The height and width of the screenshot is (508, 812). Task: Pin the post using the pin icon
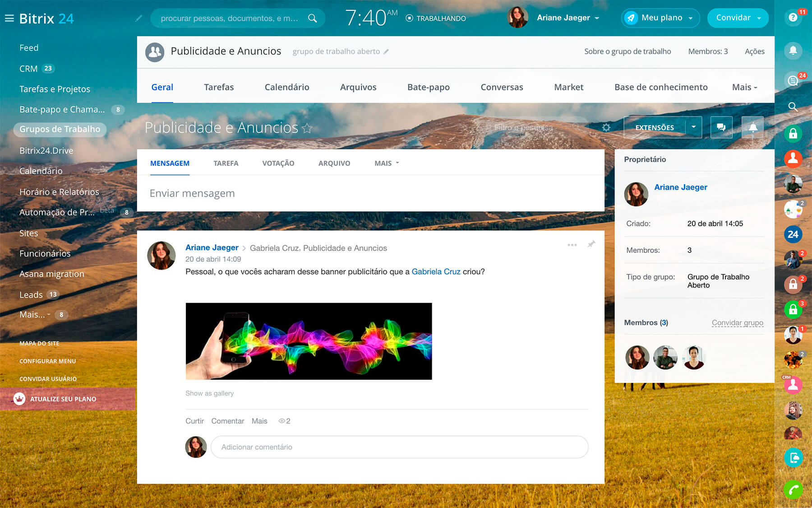[591, 244]
